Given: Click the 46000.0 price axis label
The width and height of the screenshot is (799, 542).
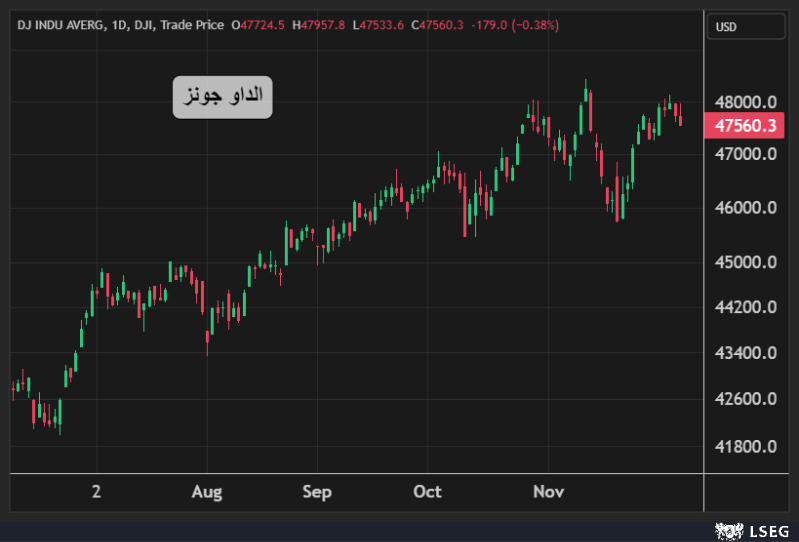Looking at the screenshot, I should (x=744, y=208).
